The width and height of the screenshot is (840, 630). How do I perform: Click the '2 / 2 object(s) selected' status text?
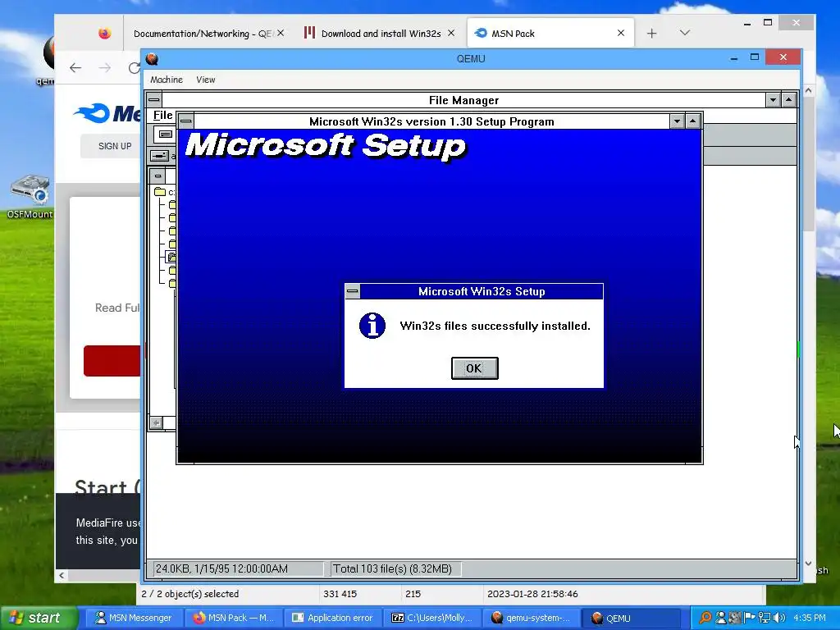pos(190,594)
